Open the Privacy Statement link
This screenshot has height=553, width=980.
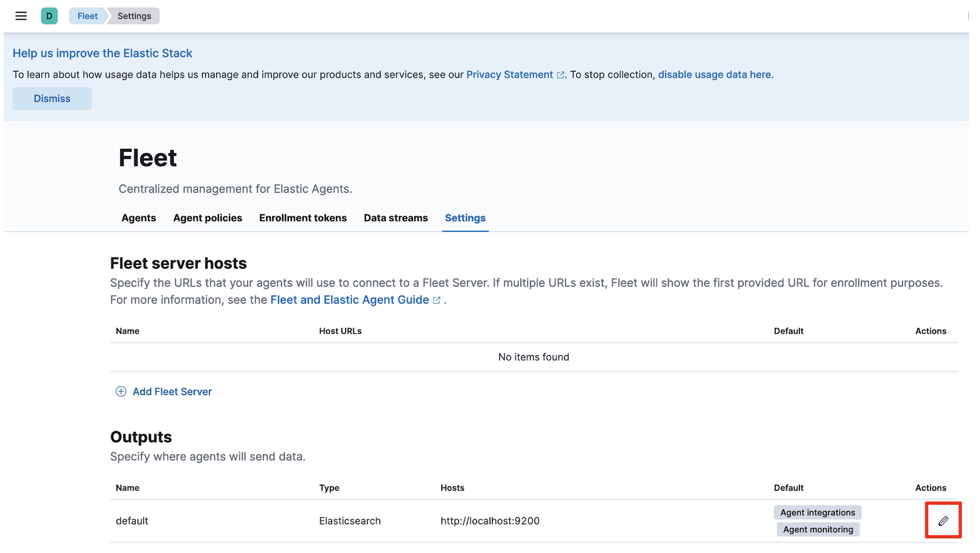tap(510, 75)
